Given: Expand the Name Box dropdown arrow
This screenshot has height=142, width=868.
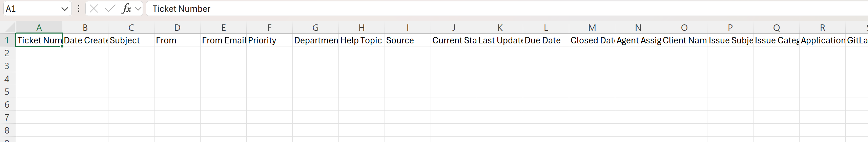Looking at the screenshot, I should (x=65, y=9).
